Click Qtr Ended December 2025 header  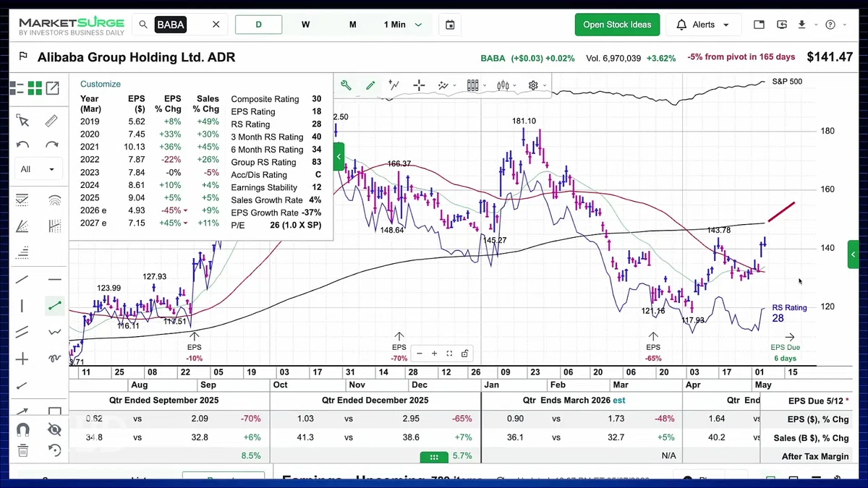pos(375,400)
